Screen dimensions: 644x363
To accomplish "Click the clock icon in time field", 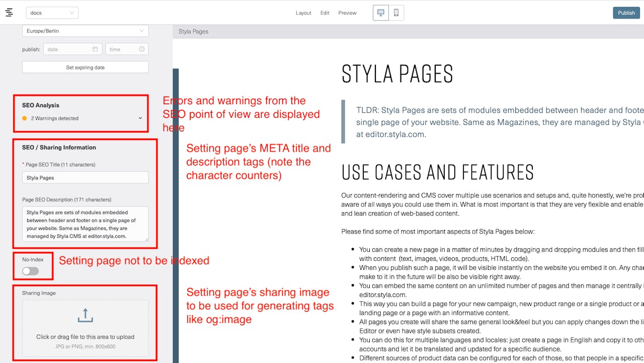I will click(141, 49).
